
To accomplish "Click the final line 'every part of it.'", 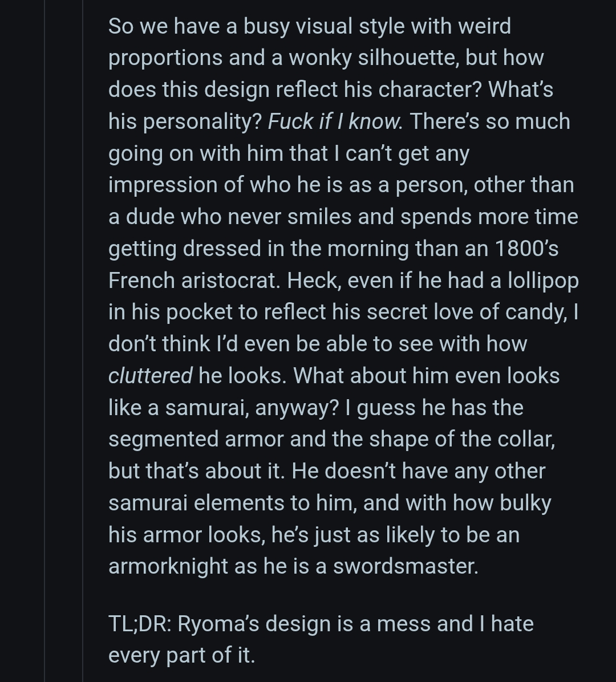I will 181,655.
